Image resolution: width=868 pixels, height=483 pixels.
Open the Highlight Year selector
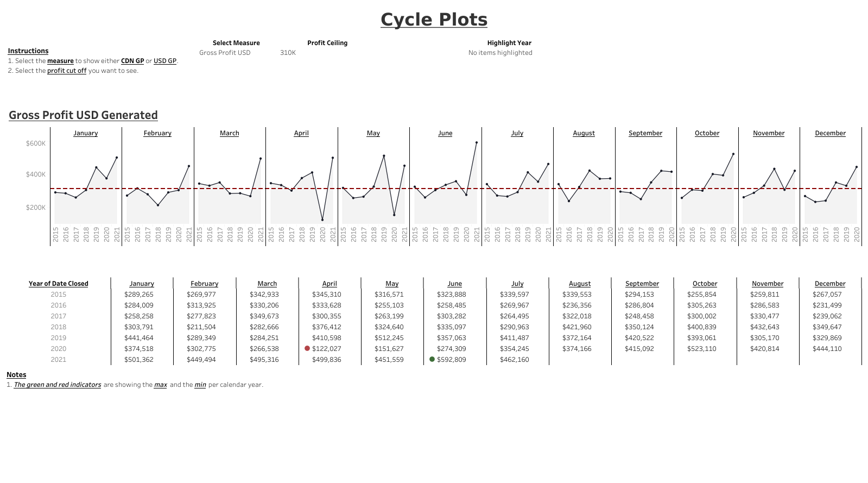[x=500, y=53]
